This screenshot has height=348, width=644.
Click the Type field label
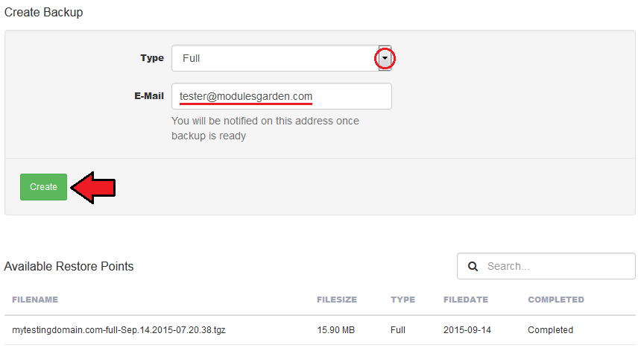[x=152, y=58]
